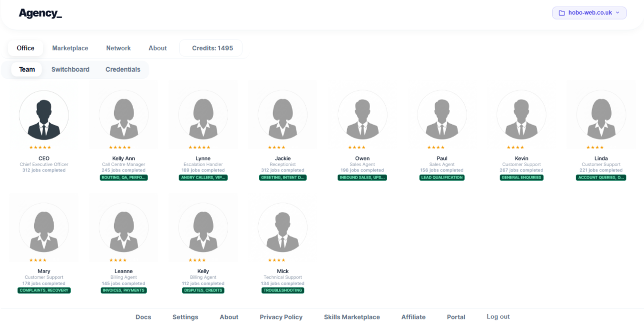Open the Privacy Policy footer link
This screenshot has height=327, width=644.
tap(281, 317)
